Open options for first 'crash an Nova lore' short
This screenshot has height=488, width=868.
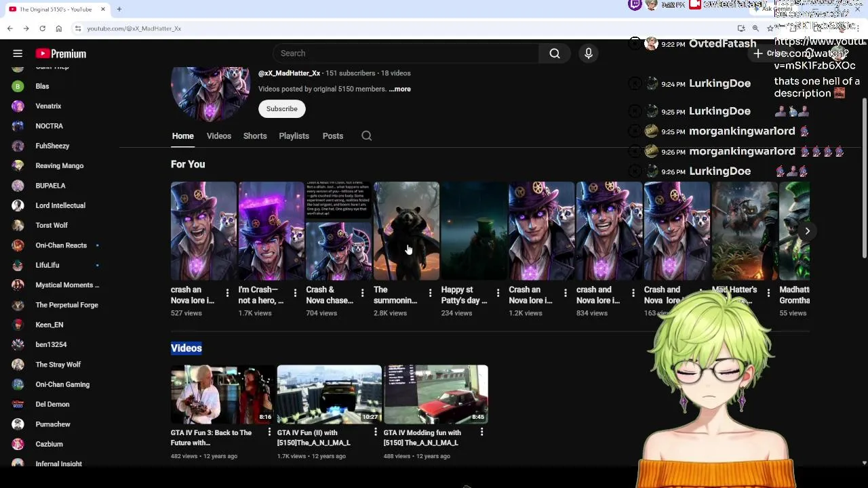(227, 293)
